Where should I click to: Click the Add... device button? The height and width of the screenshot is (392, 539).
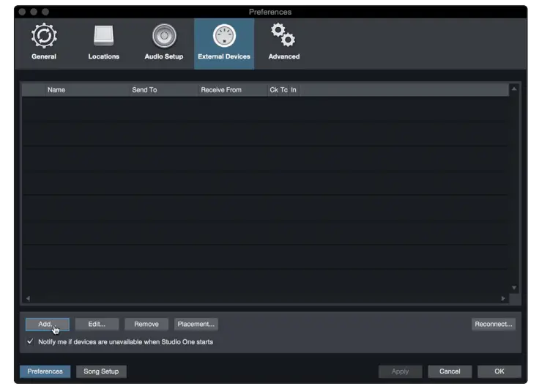click(48, 325)
